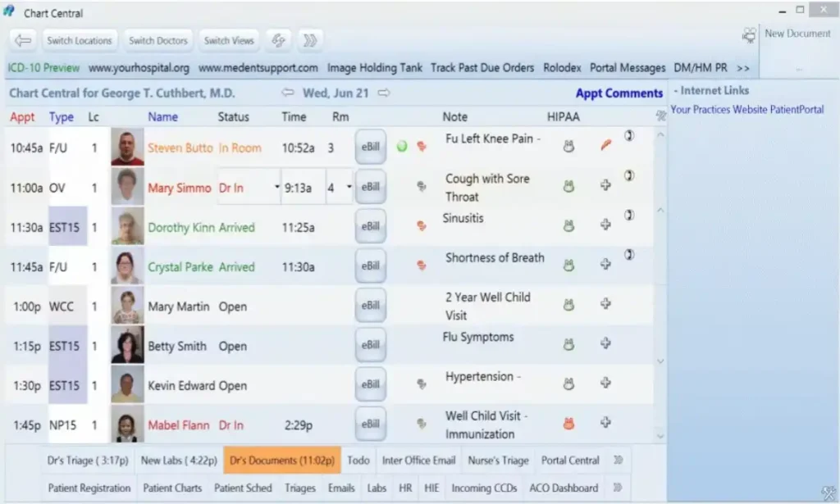840x504 pixels.
Task: Click the down arrow on the right scrollbar
Action: 660,438
